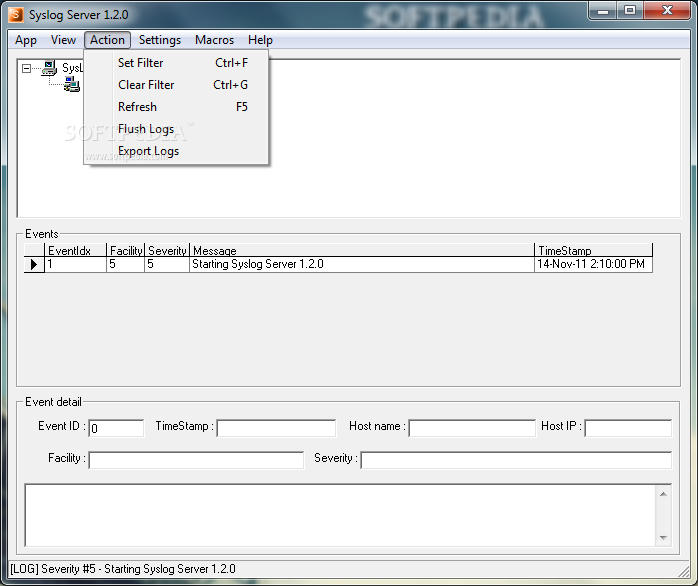
Task: Open the Settings menu
Action: pos(160,40)
